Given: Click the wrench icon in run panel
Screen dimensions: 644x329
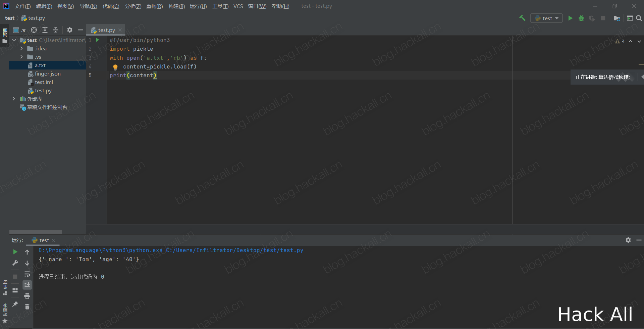Looking at the screenshot, I should [15, 263].
